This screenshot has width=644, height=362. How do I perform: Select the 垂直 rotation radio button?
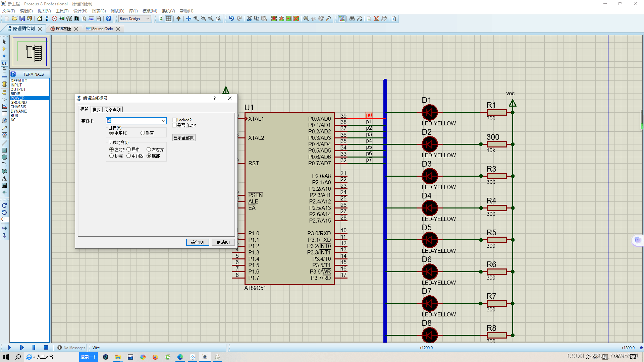click(x=143, y=133)
